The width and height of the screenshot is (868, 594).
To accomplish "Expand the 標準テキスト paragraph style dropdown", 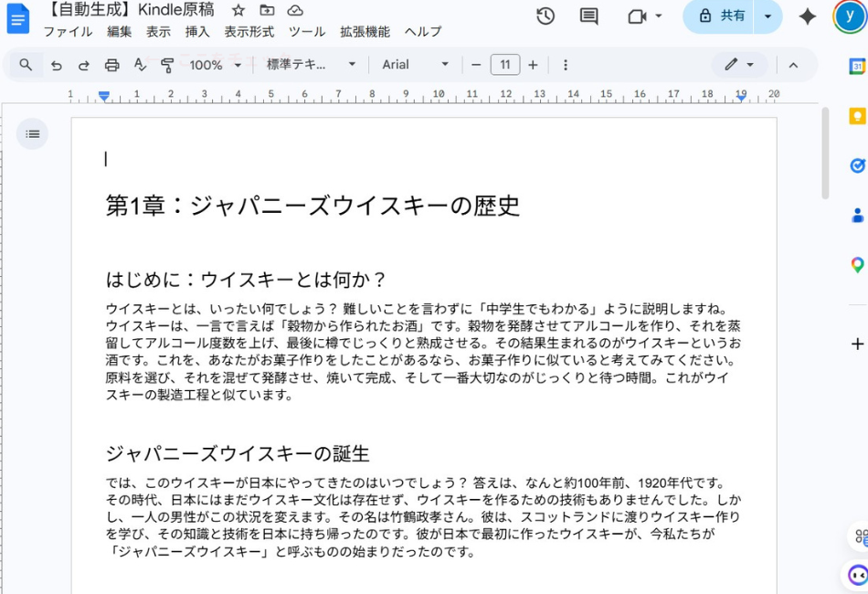I will click(x=311, y=65).
